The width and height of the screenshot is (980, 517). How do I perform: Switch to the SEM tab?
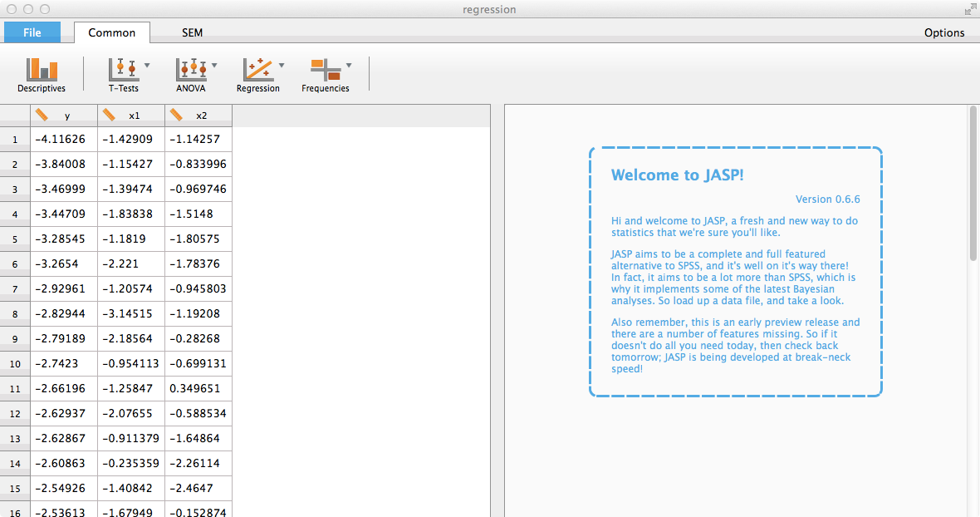point(192,32)
